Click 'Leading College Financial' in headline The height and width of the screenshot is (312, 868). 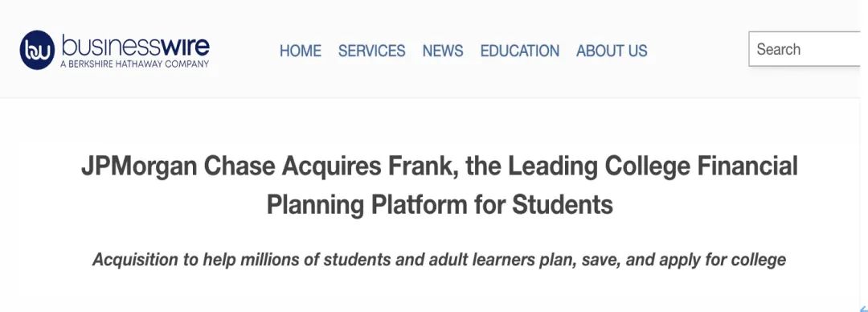[653, 166]
